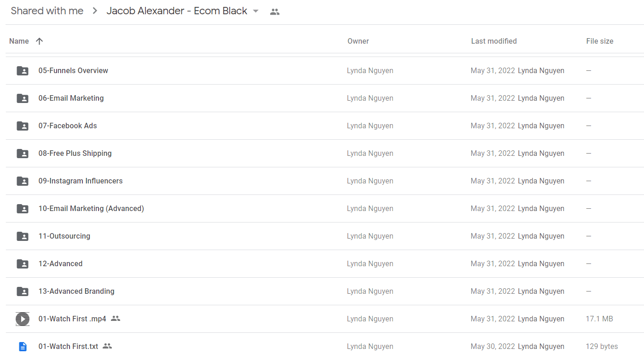Click the 10-Email Marketing (Advanced) folder icon
Image resolution: width=644 pixels, height=354 pixels.
23,209
